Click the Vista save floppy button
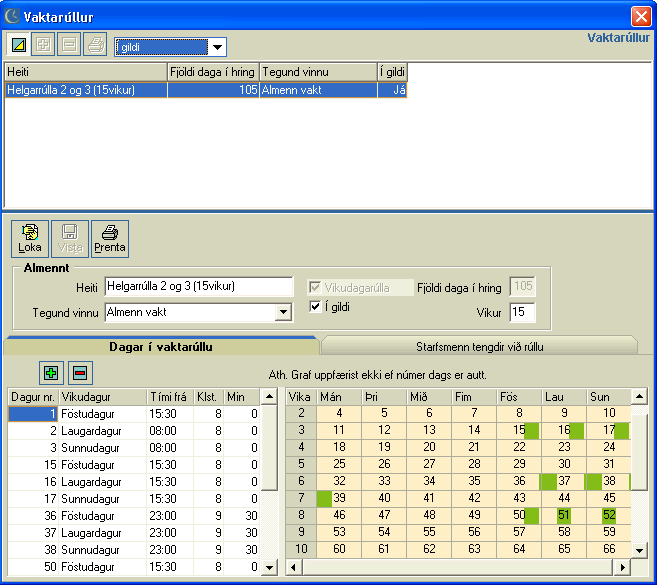The width and height of the screenshot is (657, 585). [x=70, y=239]
